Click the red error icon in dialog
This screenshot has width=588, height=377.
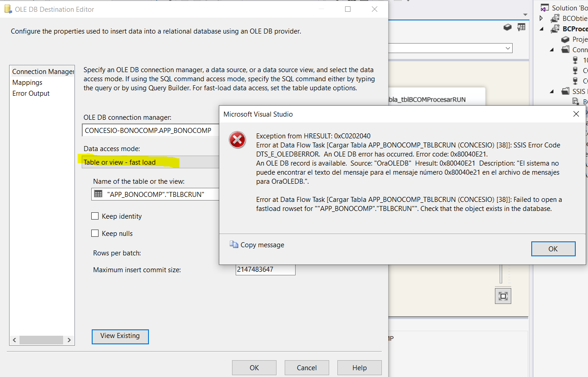(x=237, y=140)
